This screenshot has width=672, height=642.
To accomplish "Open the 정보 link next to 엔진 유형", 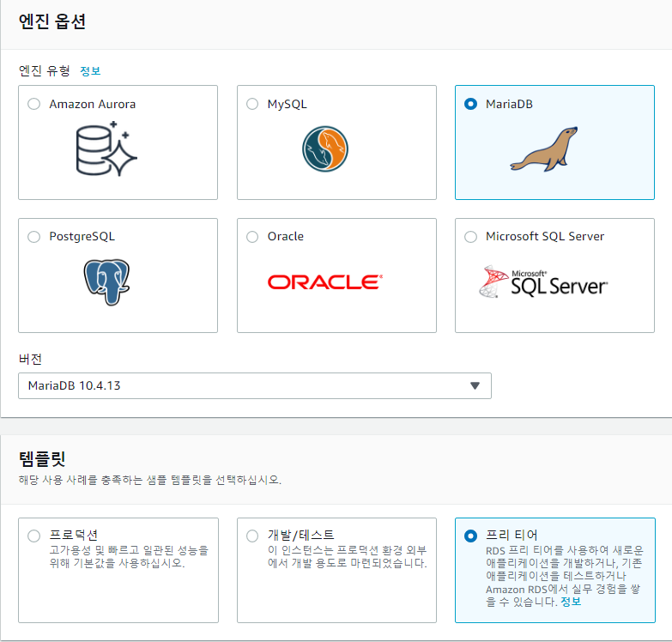I will pyautogui.click(x=90, y=70).
